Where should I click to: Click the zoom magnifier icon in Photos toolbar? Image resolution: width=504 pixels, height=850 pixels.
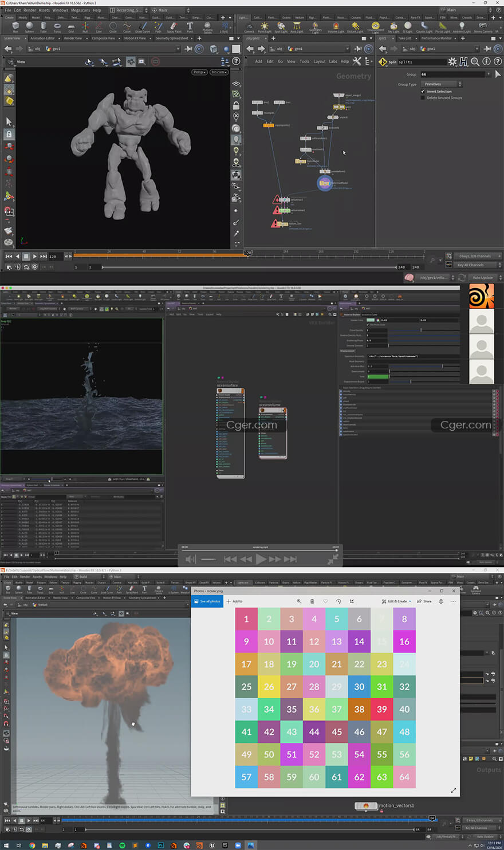(x=299, y=601)
